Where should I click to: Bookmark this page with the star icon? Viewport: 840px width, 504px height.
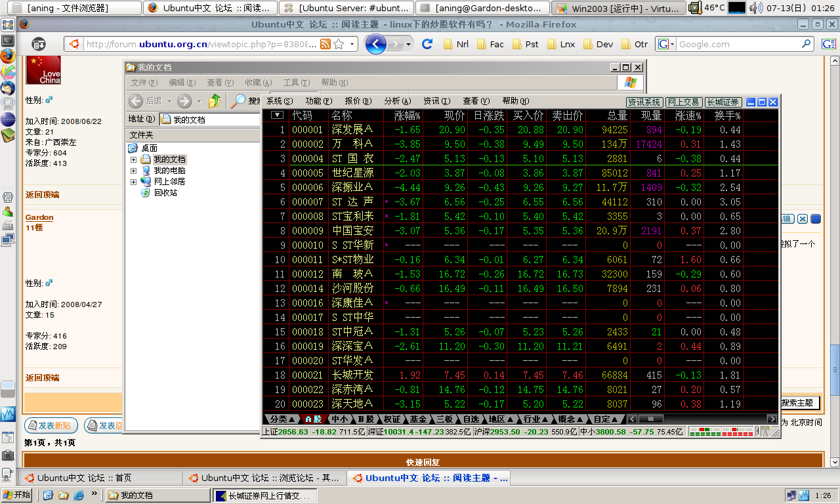pos(339,44)
